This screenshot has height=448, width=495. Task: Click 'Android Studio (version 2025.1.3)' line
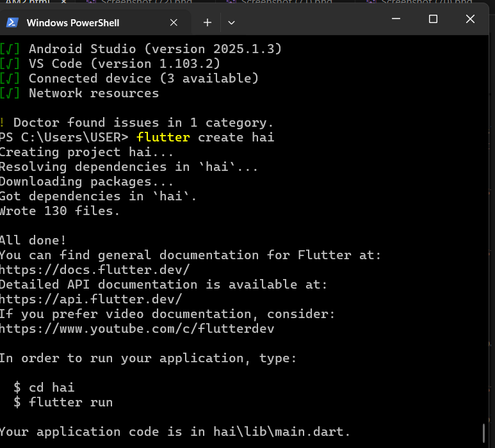click(x=155, y=49)
